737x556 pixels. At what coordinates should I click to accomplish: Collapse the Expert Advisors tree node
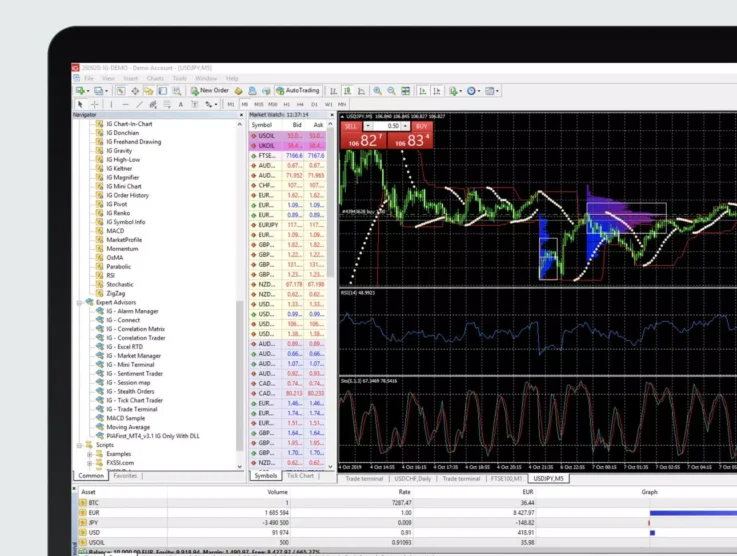pyautogui.click(x=79, y=303)
